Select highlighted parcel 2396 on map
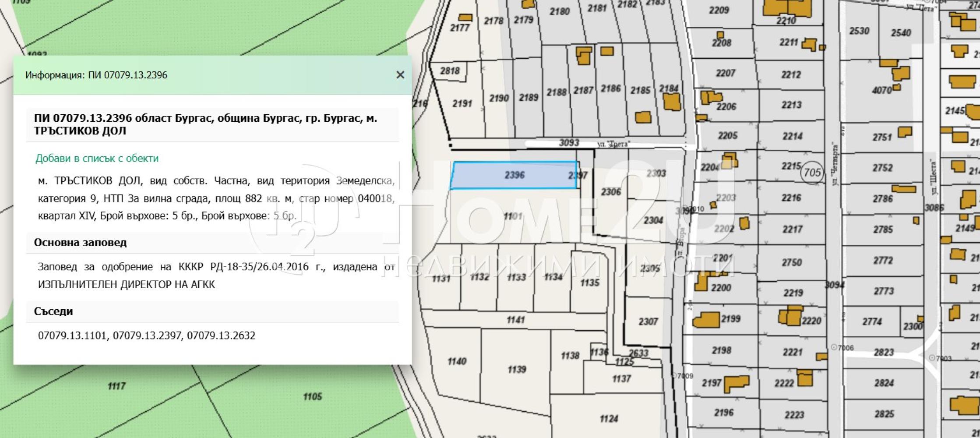980x438 pixels. [x=514, y=175]
